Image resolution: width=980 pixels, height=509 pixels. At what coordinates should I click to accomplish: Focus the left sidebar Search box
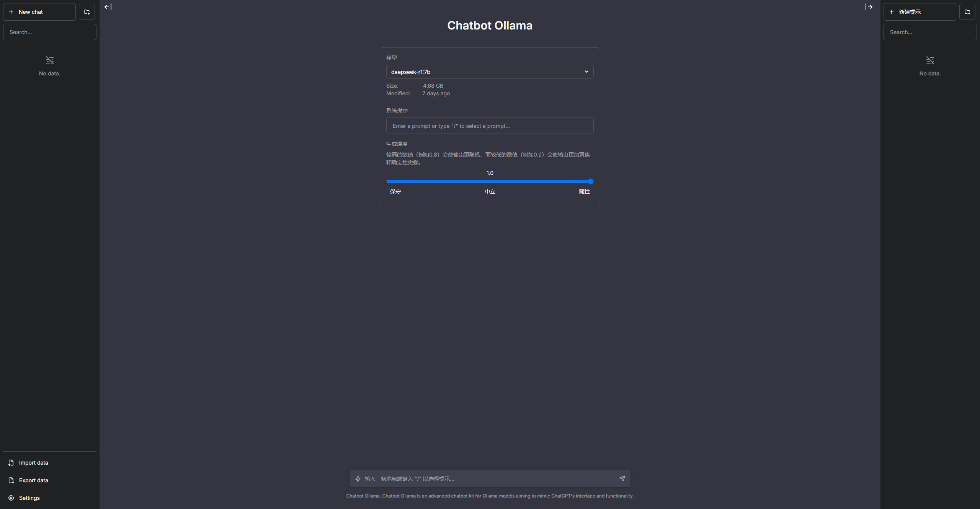50,32
